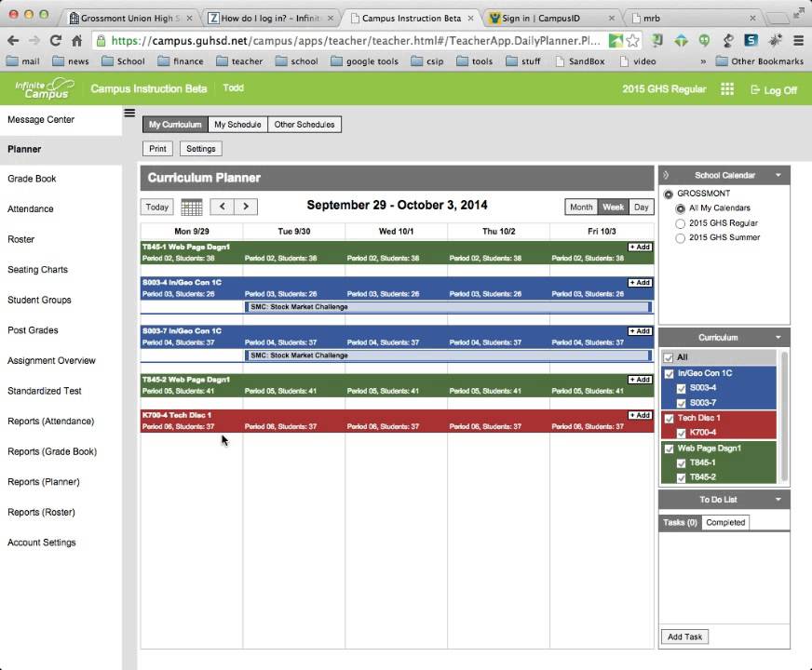Open Seating Charts in the sidebar
812x670 pixels.
(x=37, y=270)
